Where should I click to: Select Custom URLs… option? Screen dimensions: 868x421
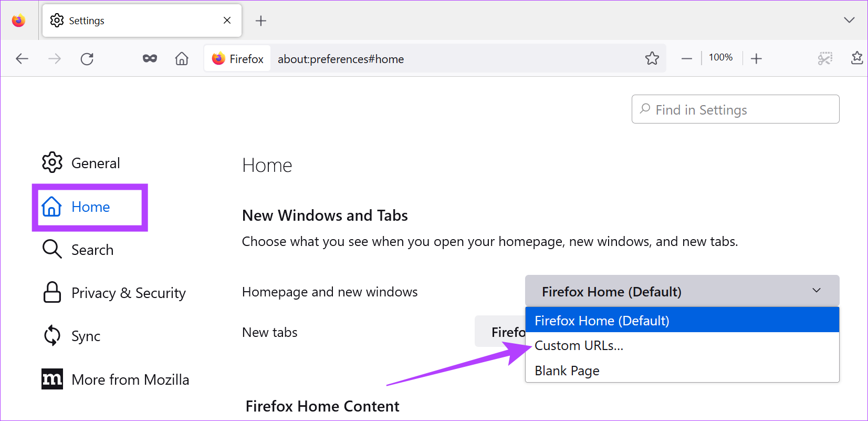click(579, 346)
